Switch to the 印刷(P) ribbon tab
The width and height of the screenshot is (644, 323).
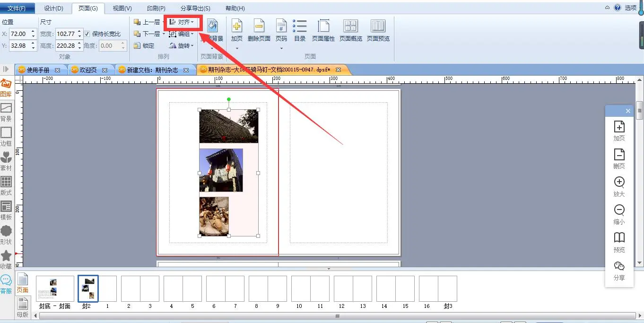[x=156, y=9]
